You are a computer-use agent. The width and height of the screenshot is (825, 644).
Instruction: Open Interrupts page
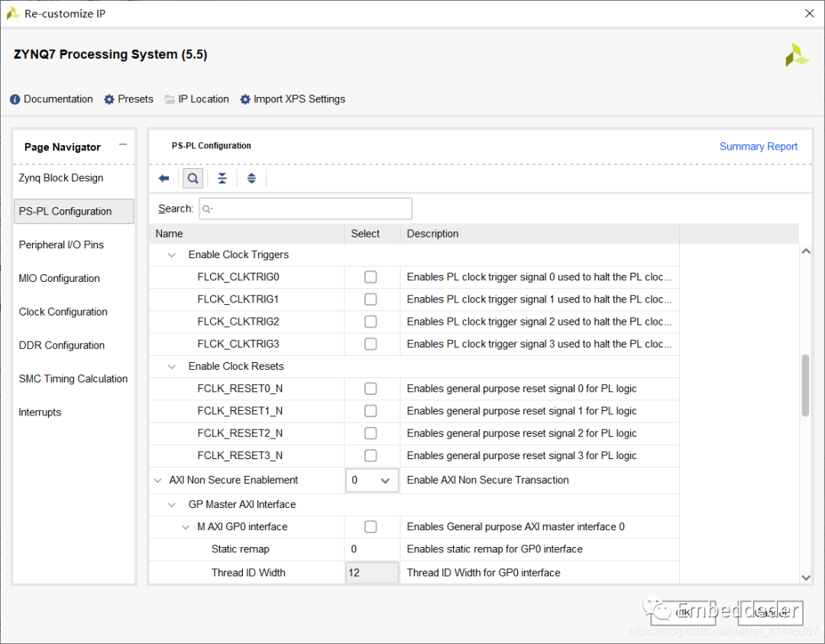tap(40, 413)
